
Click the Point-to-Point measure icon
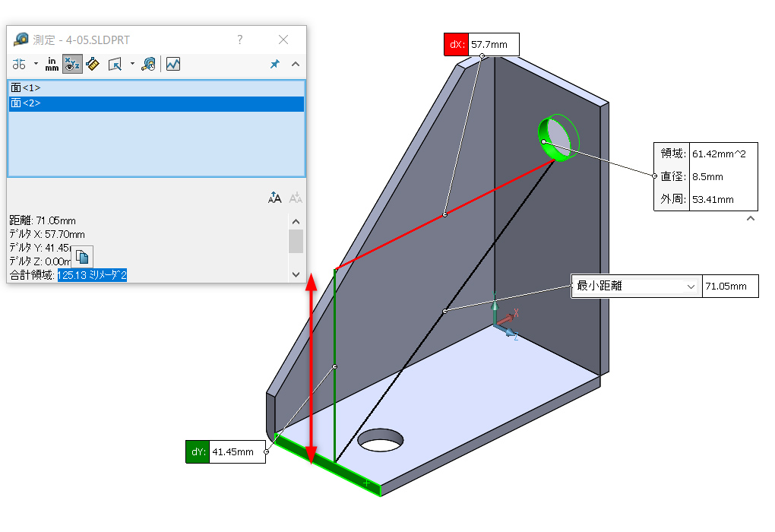pos(93,65)
